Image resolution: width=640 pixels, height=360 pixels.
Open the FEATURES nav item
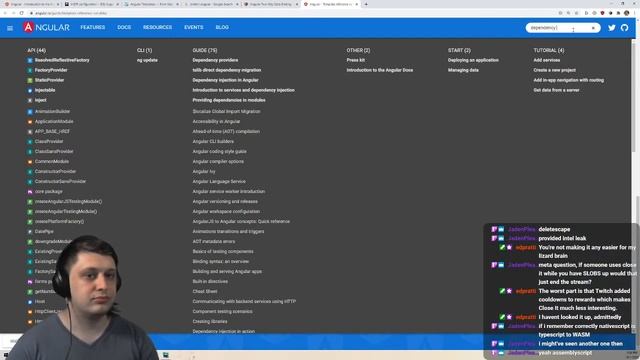coord(93,27)
